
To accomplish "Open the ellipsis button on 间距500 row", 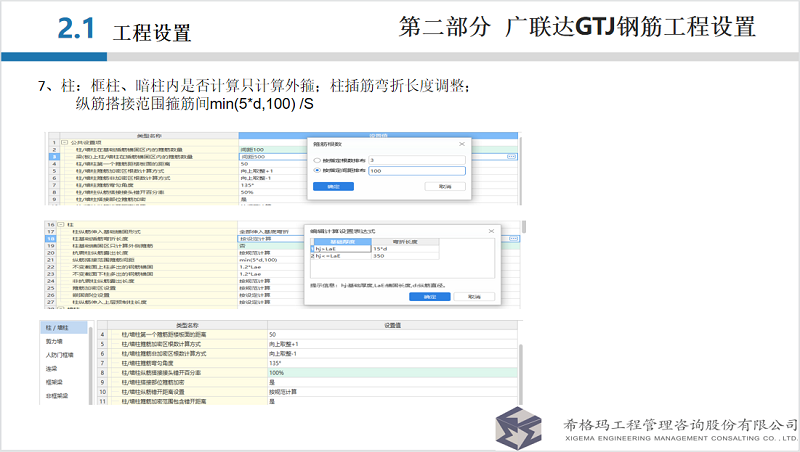I will tap(511, 157).
